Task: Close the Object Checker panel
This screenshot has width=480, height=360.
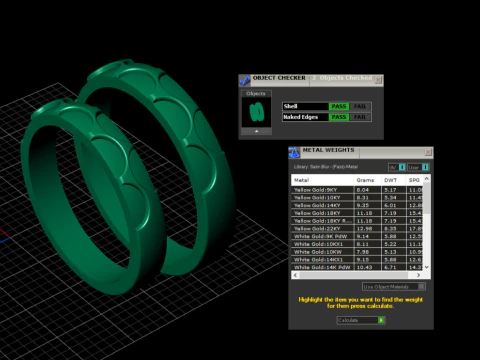Action: pos(378,80)
